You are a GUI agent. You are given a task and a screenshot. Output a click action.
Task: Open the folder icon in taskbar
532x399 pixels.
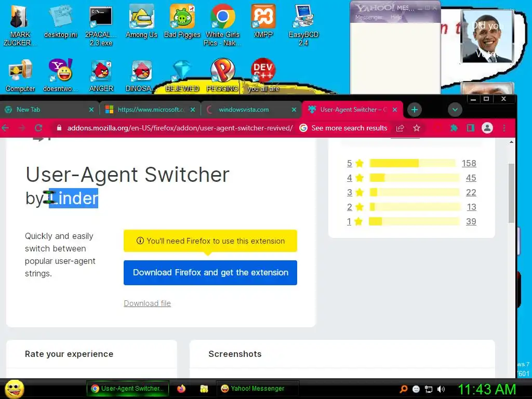(204, 389)
